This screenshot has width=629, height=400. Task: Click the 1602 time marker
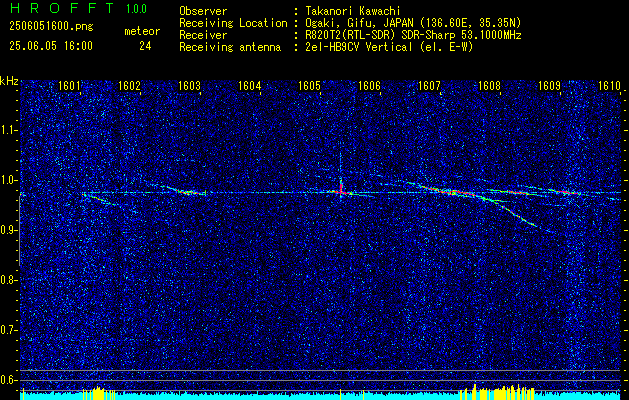pyautogui.click(x=129, y=86)
